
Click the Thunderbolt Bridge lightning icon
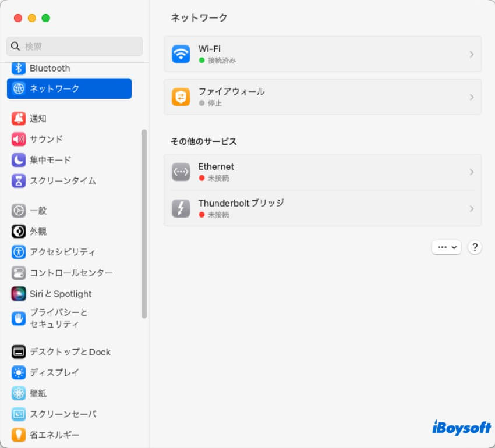[181, 208]
